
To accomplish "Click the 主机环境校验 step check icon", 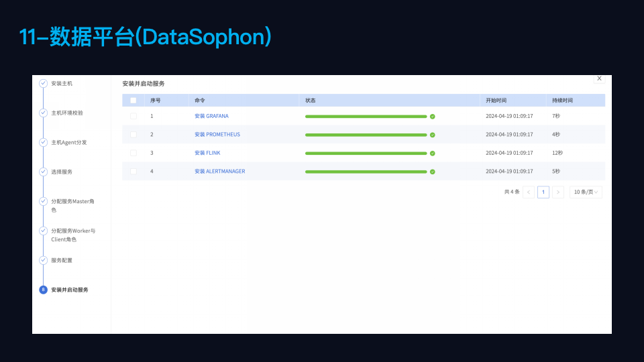I will [x=43, y=113].
